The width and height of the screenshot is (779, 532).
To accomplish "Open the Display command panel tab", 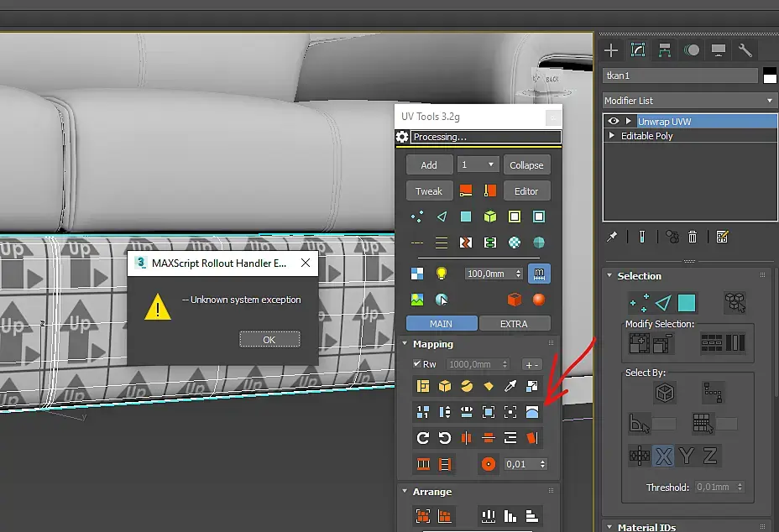I will 719,50.
